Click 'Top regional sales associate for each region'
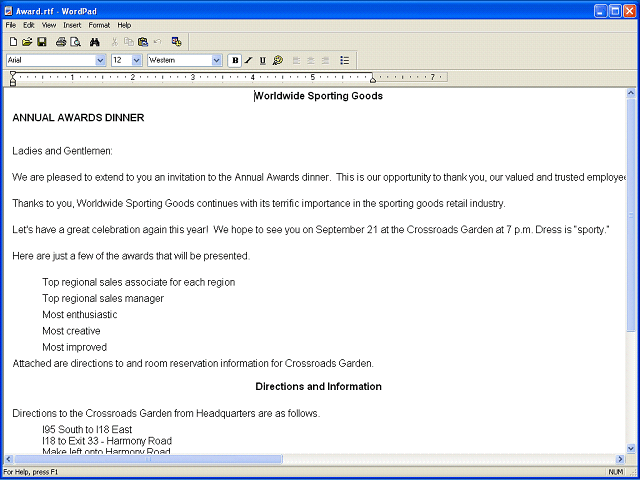This screenshot has width=640, height=480. pyautogui.click(x=138, y=282)
